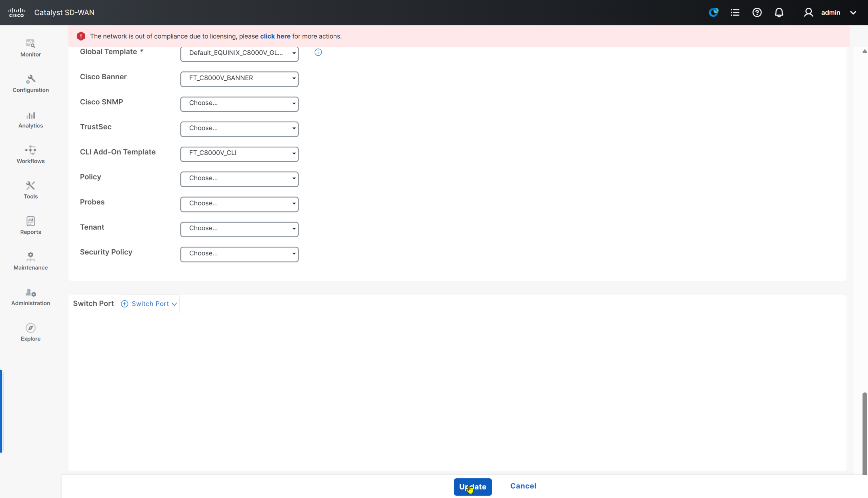Open the Reports icon
Screen dimensions: 868x498
coord(31,221)
